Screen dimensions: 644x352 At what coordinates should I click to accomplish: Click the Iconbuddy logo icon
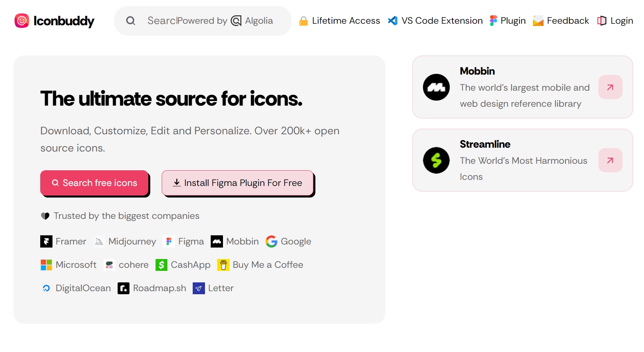tap(22, 21)
